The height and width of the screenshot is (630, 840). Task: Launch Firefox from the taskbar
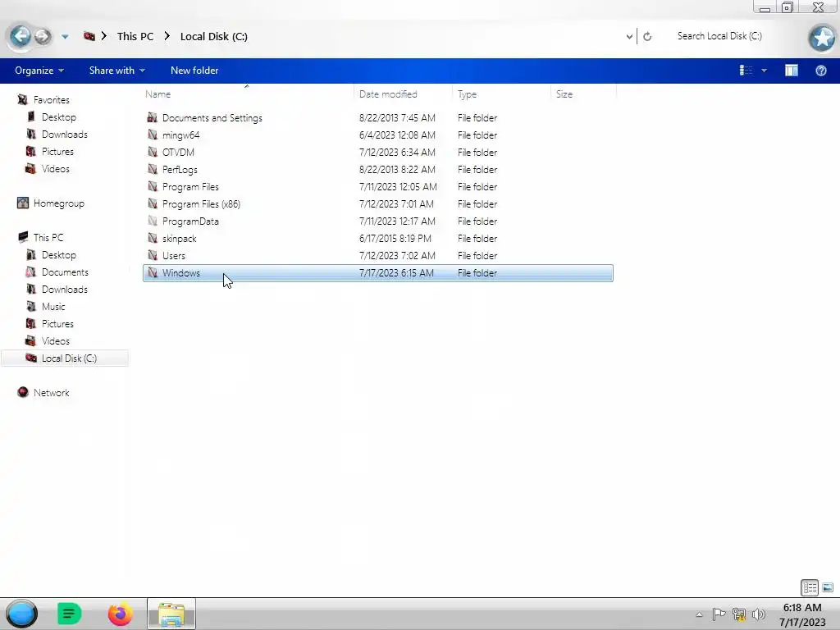[x=120, y=614]
